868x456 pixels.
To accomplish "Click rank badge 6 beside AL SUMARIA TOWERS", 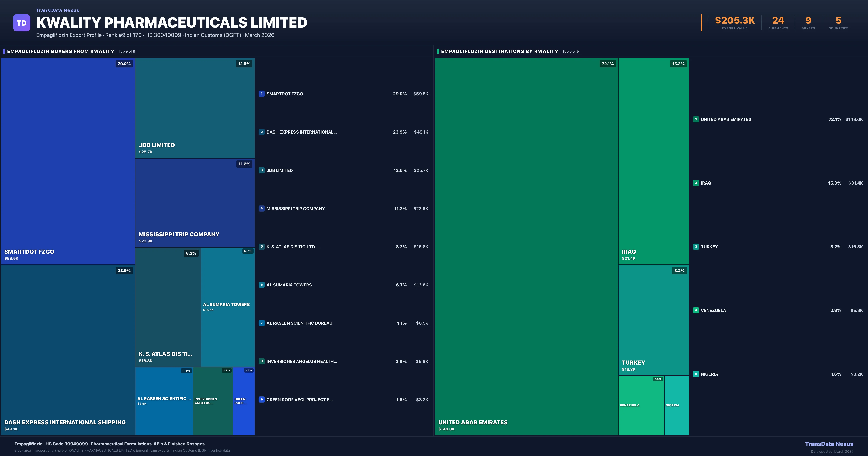I will pyautogui.click(x=261, y=285).
